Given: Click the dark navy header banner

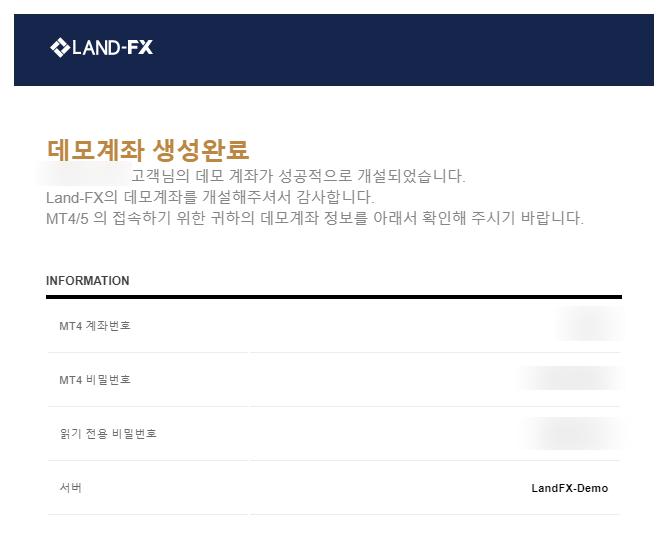Looking at the screenshot, I should click(334, 50).
